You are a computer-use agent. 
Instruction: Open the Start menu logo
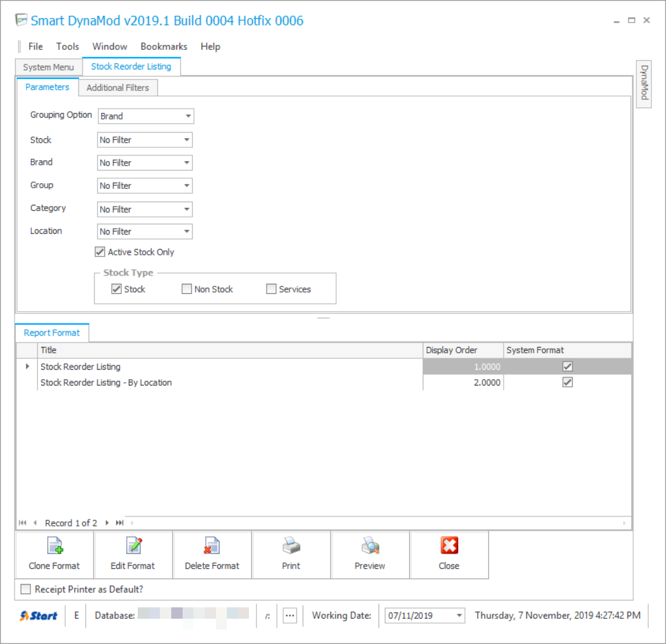click(x=39, y=616)
